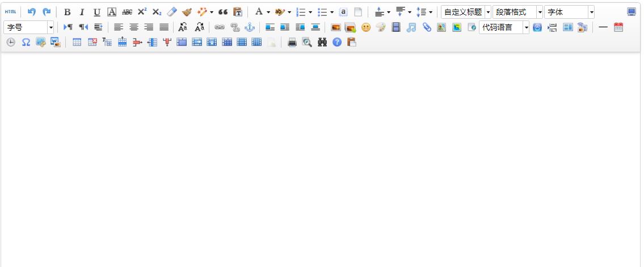The image size is (644, 267).
Task: Open the 段落格式 dropdown
Action: [x=517, y=12]
